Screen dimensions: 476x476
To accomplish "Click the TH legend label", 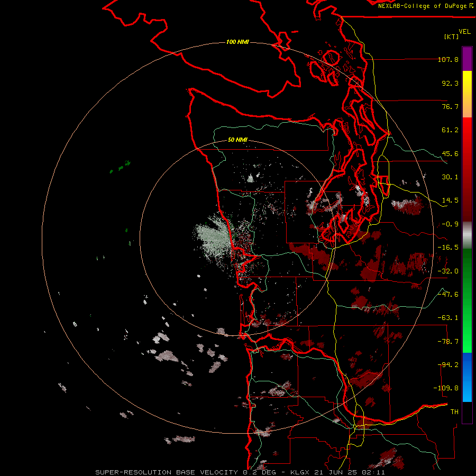I will [454, 412].
